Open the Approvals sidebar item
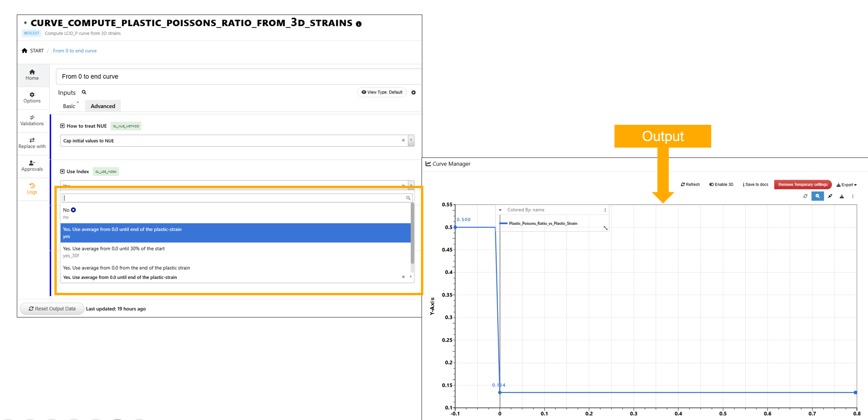The width and height of the screenshot is (868, 420). coord(32,166)
